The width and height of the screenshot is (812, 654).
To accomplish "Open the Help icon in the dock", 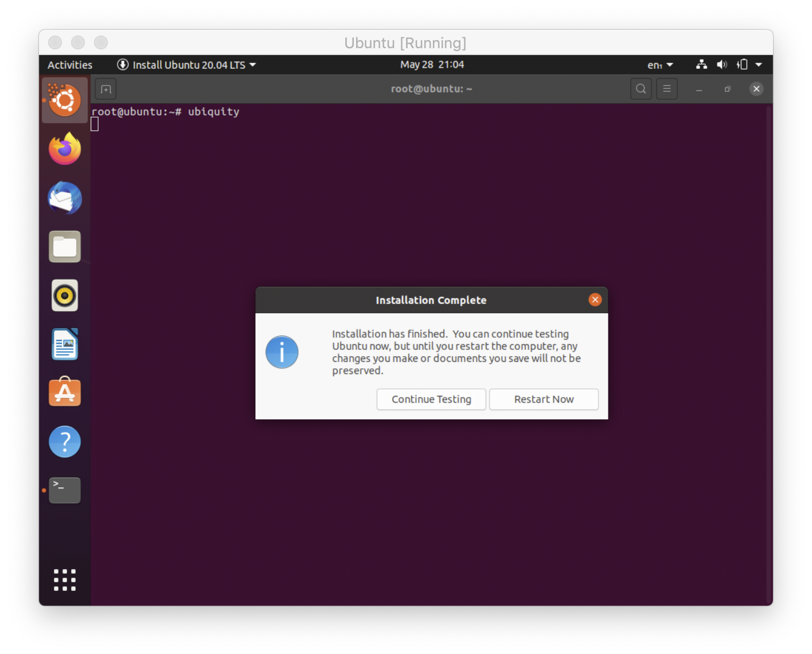I will pos(65,442).
